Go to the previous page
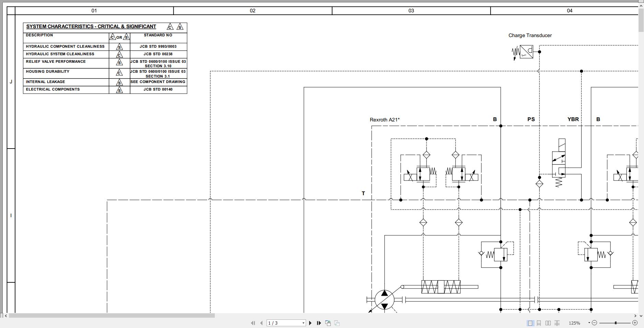Viewport: 644px width, 328px height. click(x=261, y=323)
